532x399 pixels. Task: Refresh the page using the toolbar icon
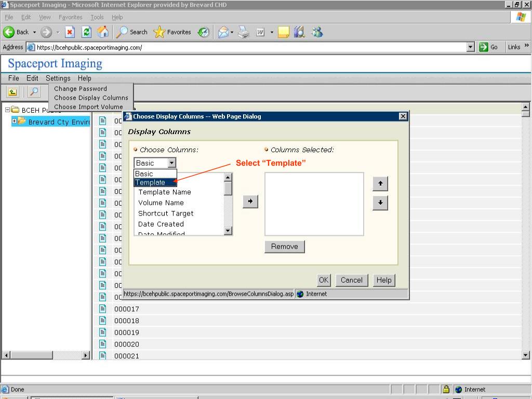tap(87, 32)
